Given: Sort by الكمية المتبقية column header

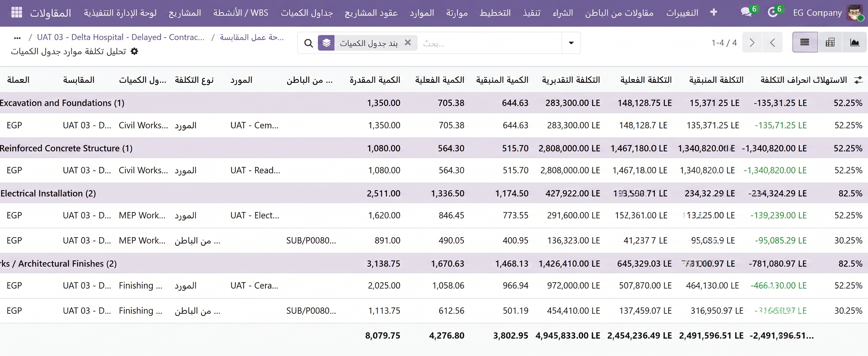Looking at the screenshot, I should (502, 80).
